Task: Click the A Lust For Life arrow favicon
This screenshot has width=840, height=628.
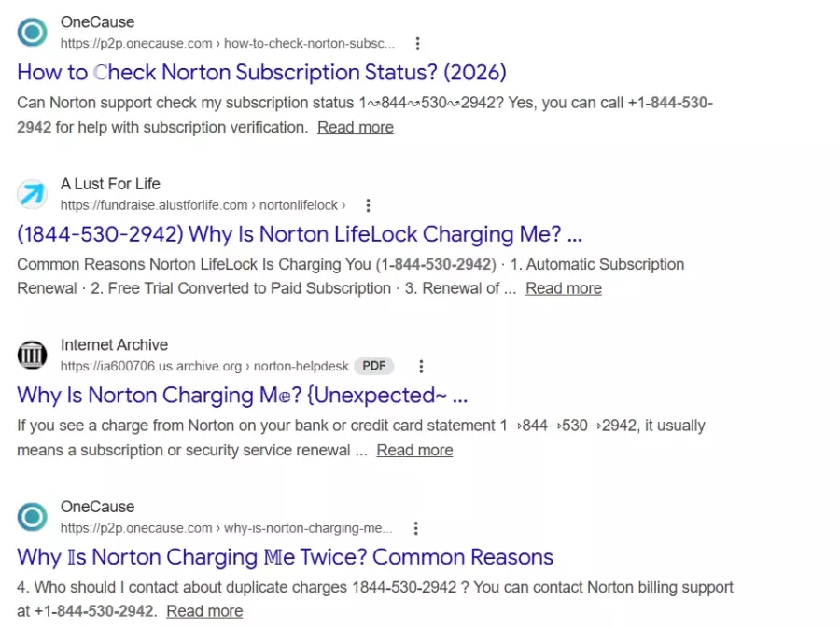Action: click(32, 194)
